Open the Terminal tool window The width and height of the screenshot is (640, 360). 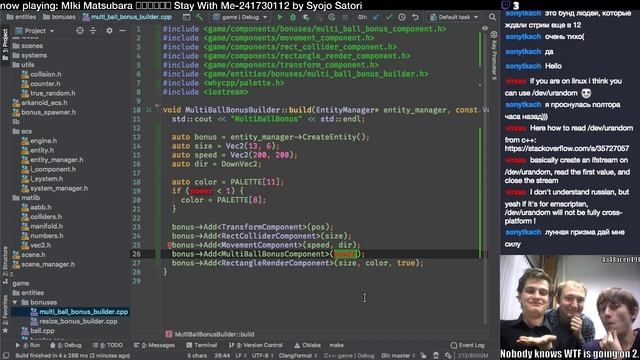202,345
